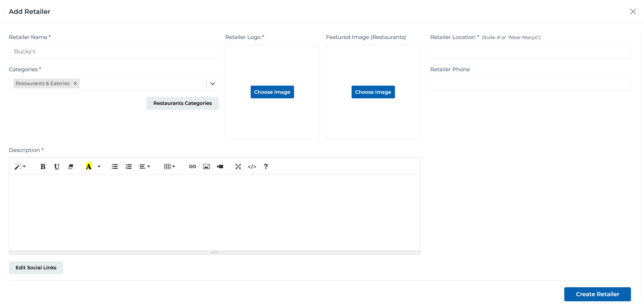Screen dimensions: 644x307
Task: Insert an unordered list in the description
Action: click(114, 166)
